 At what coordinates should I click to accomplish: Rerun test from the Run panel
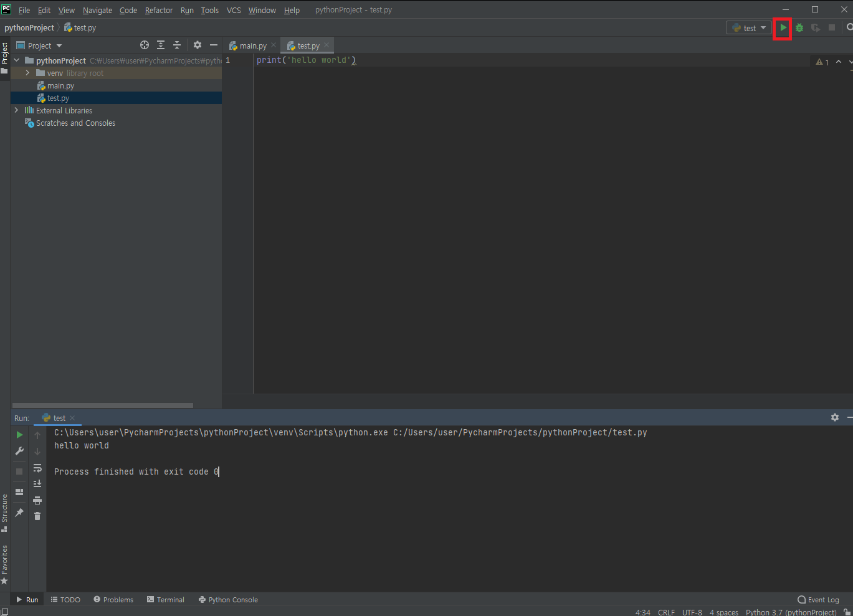click(19, 435)
